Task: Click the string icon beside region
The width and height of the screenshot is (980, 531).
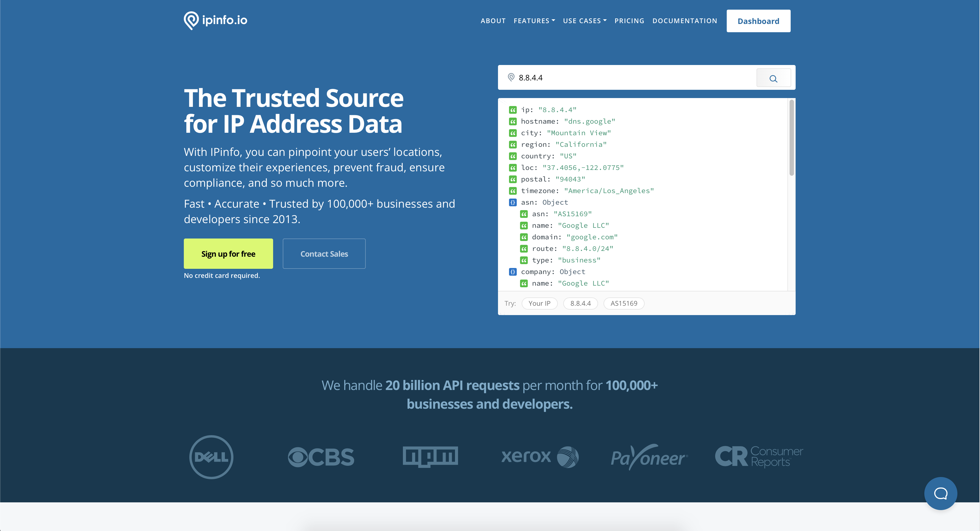Action: pos(513,145)
